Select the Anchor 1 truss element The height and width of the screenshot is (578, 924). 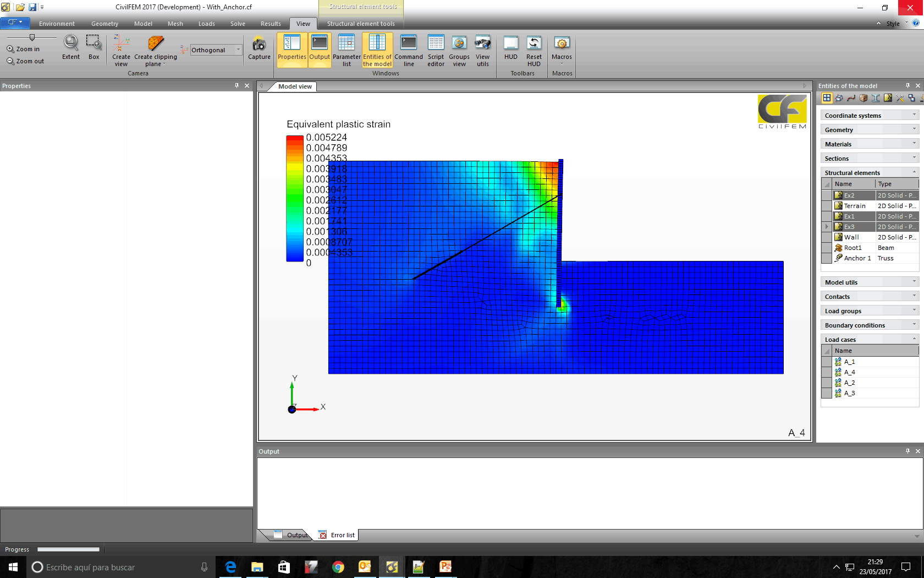click(857, 258)
